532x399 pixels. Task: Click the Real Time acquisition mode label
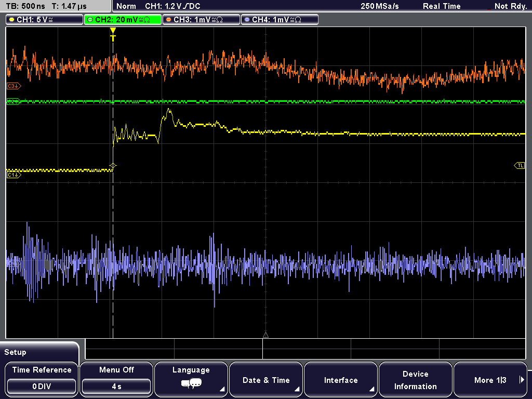coord(442,6)
